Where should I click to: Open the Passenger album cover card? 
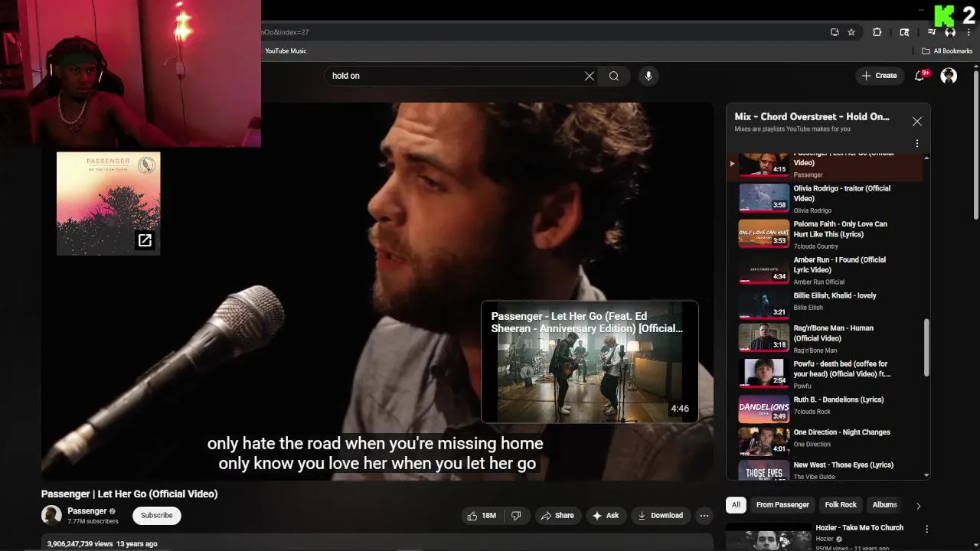pyautogui.click(x=109, y=203)
